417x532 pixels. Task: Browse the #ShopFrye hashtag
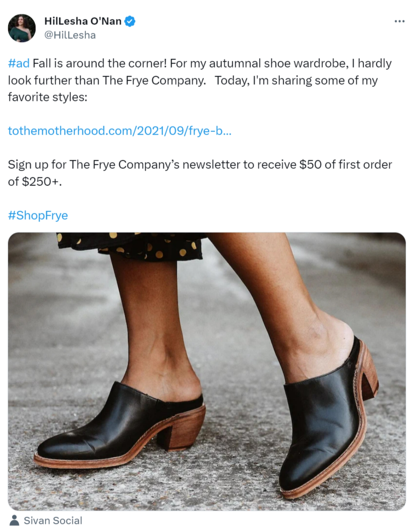coord(38,216)
